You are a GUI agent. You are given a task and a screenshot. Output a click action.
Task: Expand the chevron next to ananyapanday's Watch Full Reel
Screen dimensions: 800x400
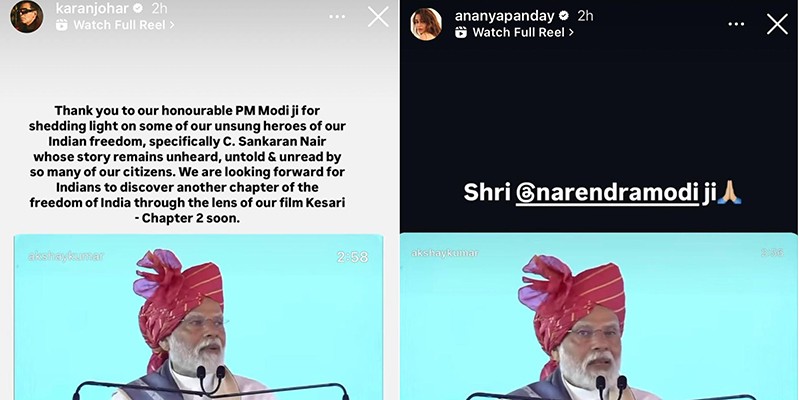point(571,32)
